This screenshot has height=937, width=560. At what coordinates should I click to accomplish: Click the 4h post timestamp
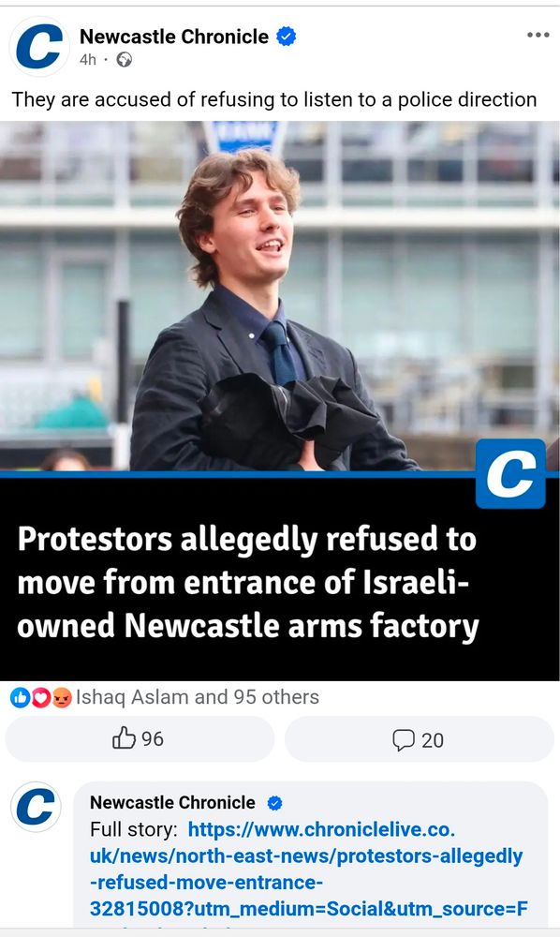(x=88, y=60)
